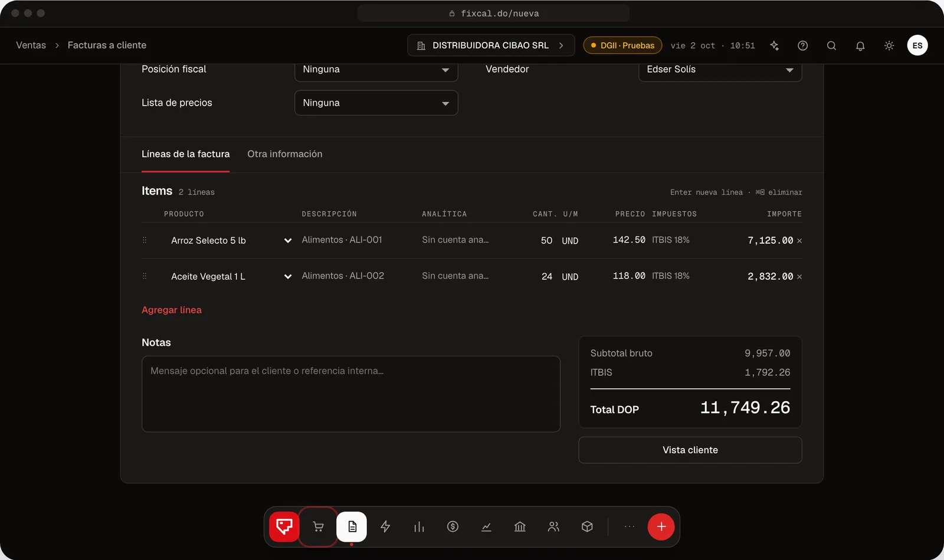
Task: Click the red plus create button
Action: click(x=661, y=526)
